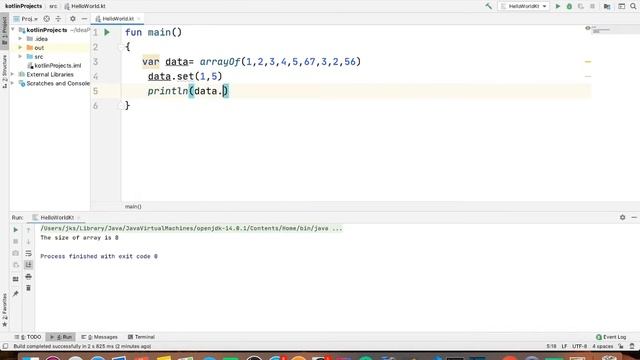Click the Locate file target icon in Project panel
Image resolution: width=640 pixels, height=360 pixels.
[47, 19]
